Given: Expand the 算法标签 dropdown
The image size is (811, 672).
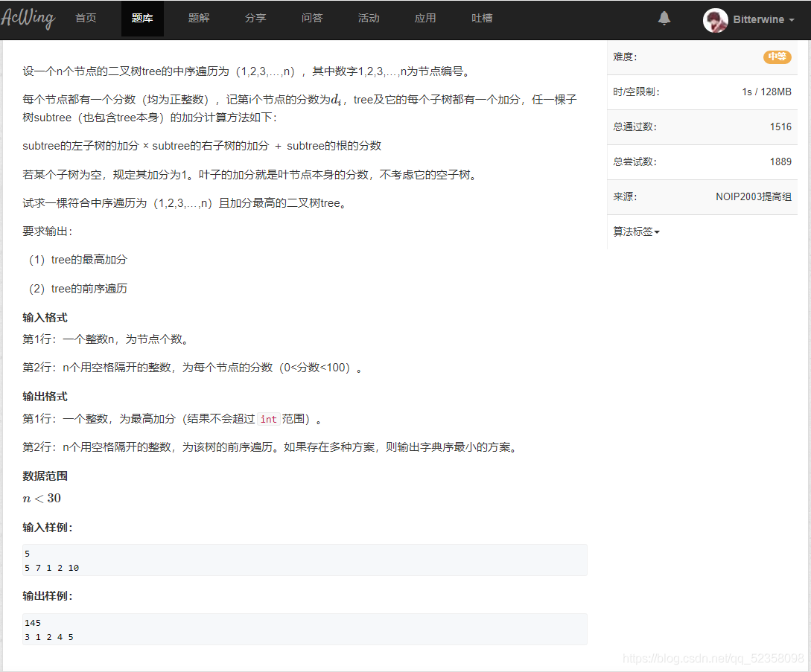Looking at the screenshot, I should tap(636, 231).
